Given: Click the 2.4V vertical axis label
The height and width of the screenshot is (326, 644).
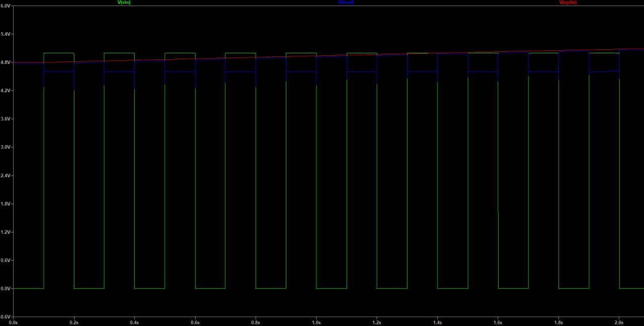Looking at the screenshot, I should [6, 176].
